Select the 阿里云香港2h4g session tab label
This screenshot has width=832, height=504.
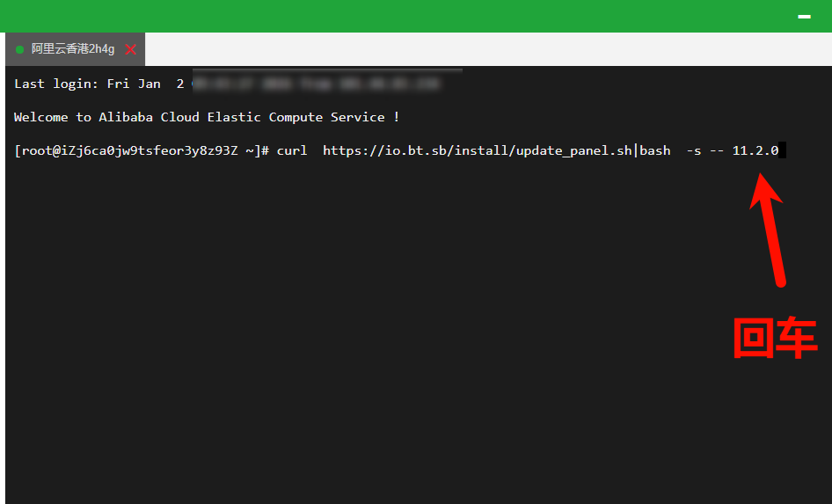tap(73, 49)
